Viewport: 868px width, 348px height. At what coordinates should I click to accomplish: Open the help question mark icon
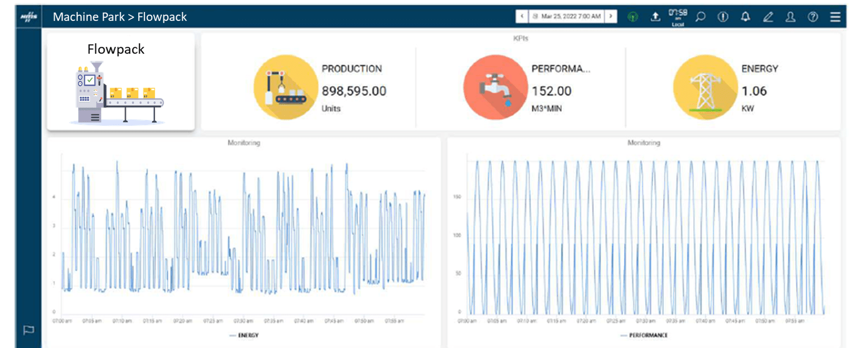tap(813, 17)
